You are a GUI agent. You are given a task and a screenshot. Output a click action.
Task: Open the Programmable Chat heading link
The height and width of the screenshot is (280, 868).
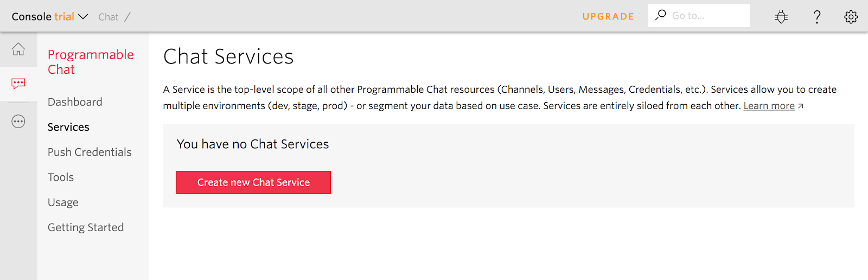click(x=91, y=62)
